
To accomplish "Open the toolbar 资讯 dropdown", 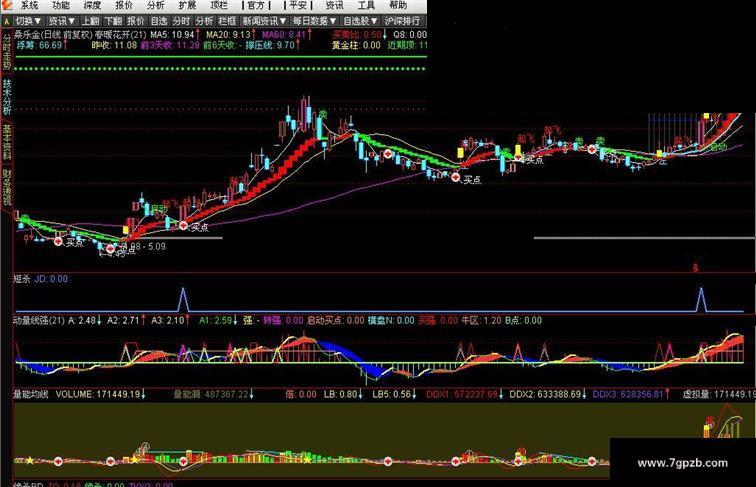I will pyautogui.click(x=62, y=21).
